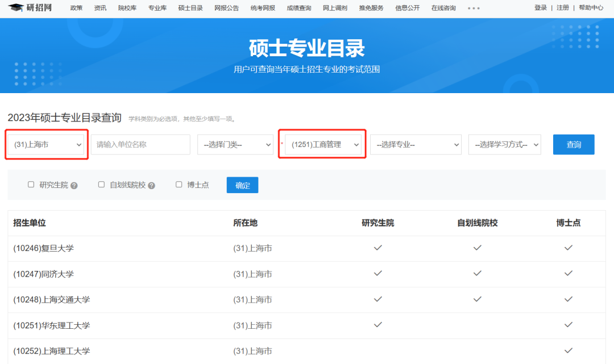
Task: Tick the 自划线院校 checkbox
Action: coord(101,185)
